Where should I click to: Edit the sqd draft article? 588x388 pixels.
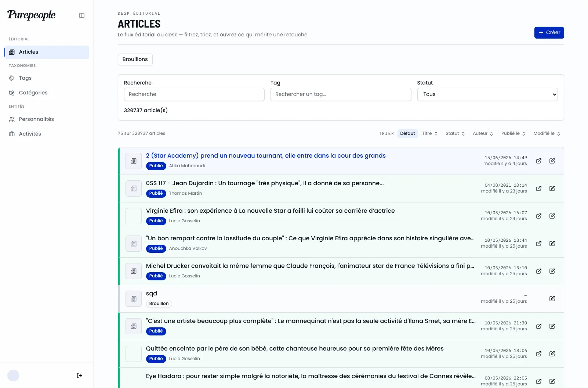[552, 299]
